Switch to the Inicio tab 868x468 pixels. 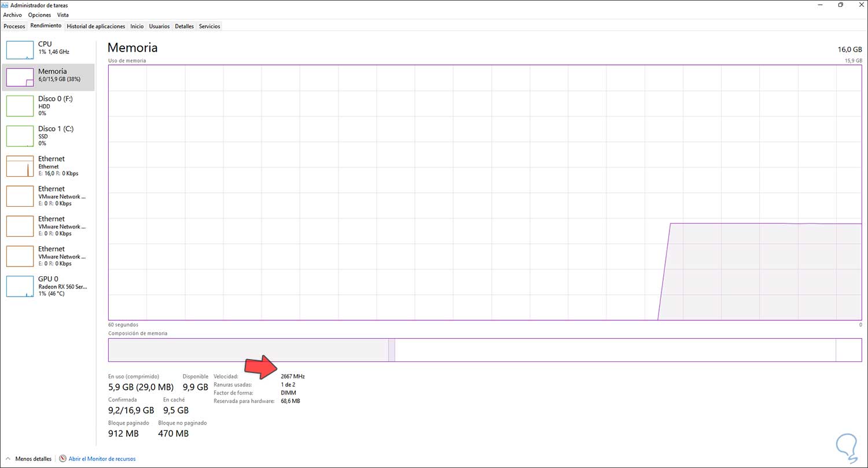137,26
